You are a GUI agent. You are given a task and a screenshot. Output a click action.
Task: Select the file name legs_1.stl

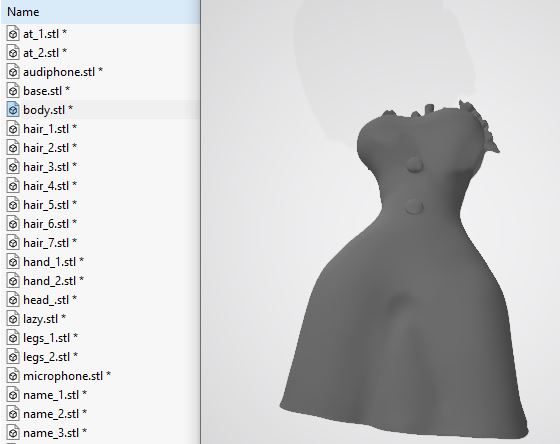(50, 338)
